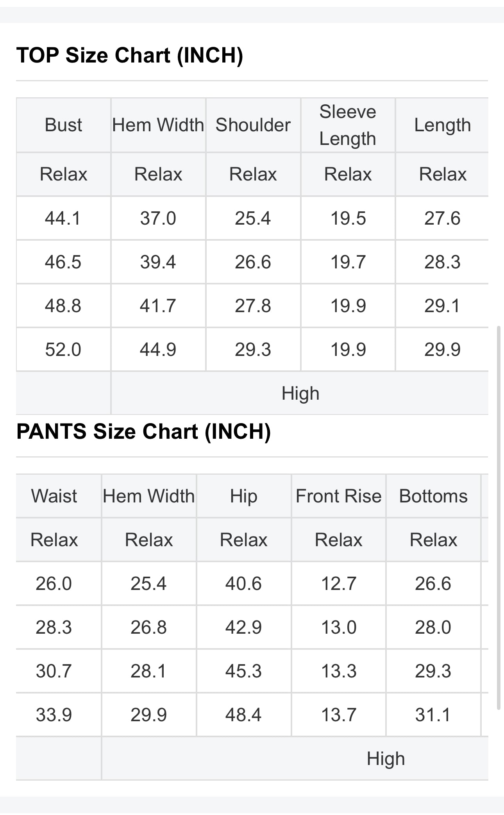This screenshot has height=815, width=504.
Task: Select the 27.8 shoulder value cell
Action: tap(253, 306)
